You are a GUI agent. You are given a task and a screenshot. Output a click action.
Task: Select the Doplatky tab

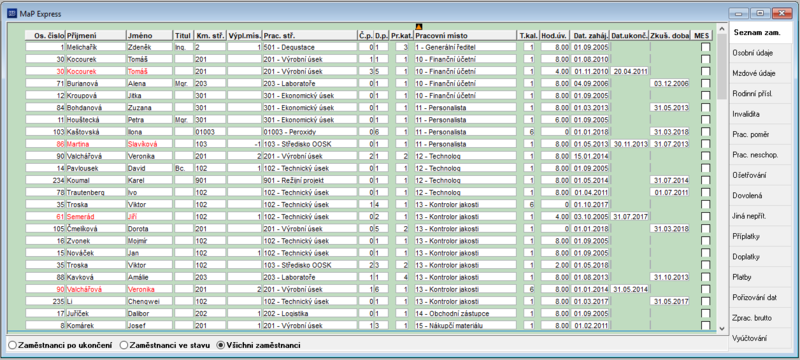761,257
